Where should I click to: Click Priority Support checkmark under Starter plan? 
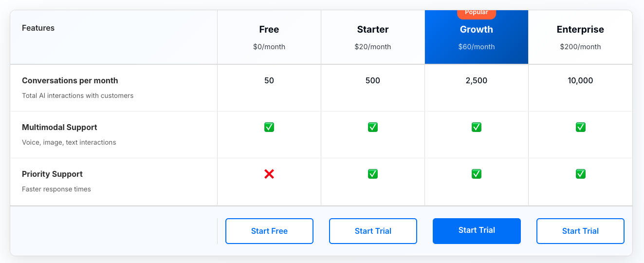pyautogui.click(x=373, y=174)
